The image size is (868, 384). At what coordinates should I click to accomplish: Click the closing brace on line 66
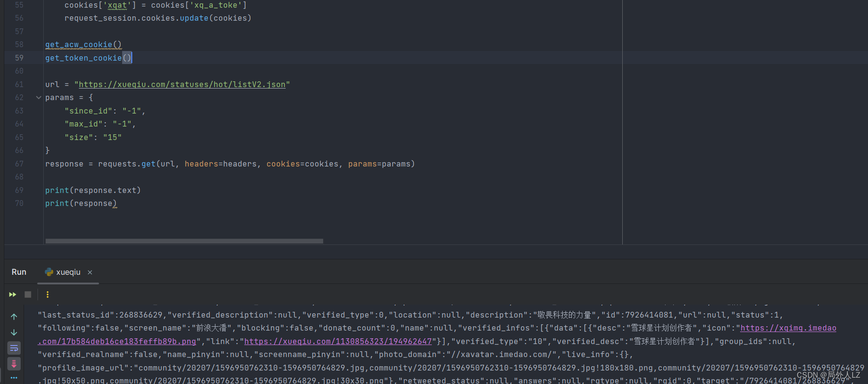(48, 151)
